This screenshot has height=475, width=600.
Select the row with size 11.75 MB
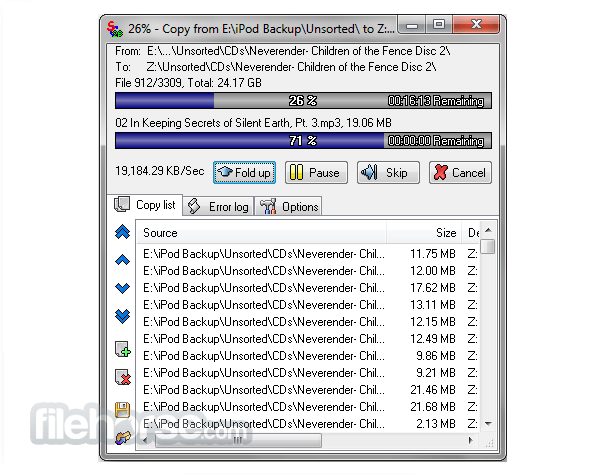[308, 254]
